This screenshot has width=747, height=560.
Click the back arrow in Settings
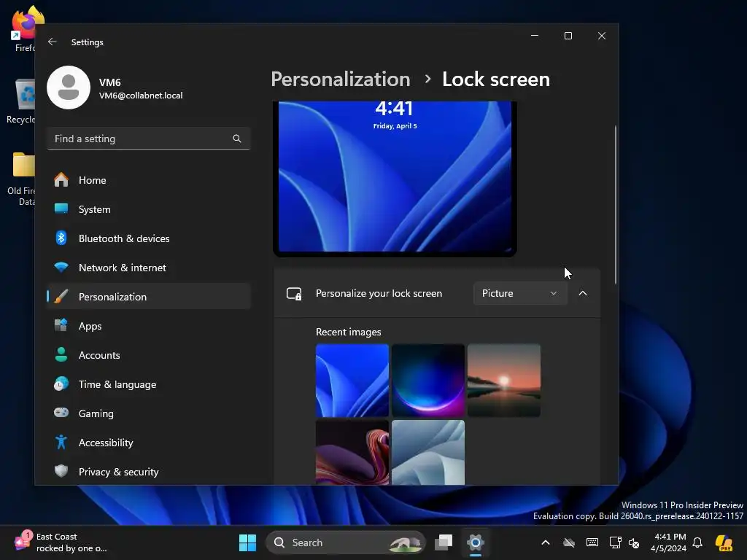tap(53, 42)
